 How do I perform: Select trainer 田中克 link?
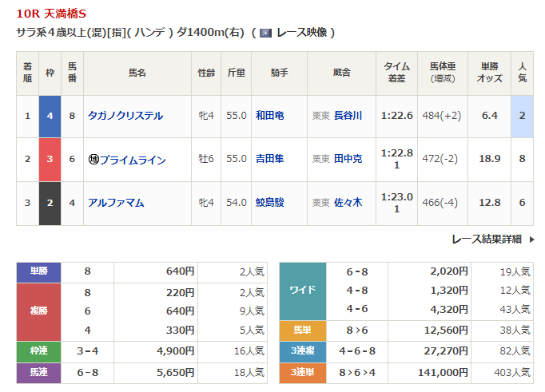[x=348, y=160]
